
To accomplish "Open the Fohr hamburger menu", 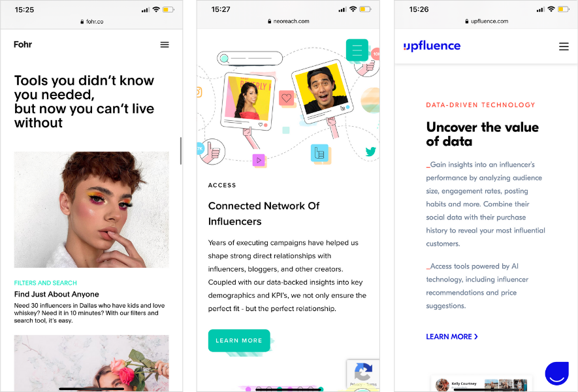I will coord(165,44).
